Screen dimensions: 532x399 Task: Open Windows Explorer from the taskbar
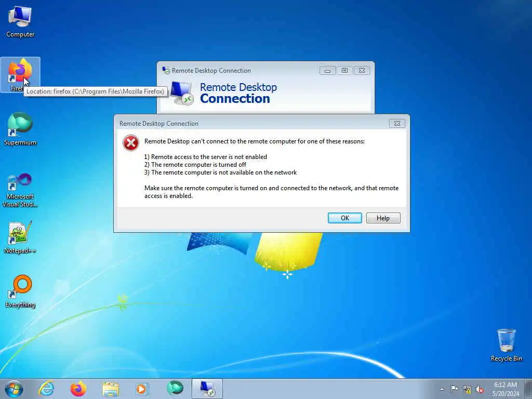pyautogui.click(x=111, y=389)
